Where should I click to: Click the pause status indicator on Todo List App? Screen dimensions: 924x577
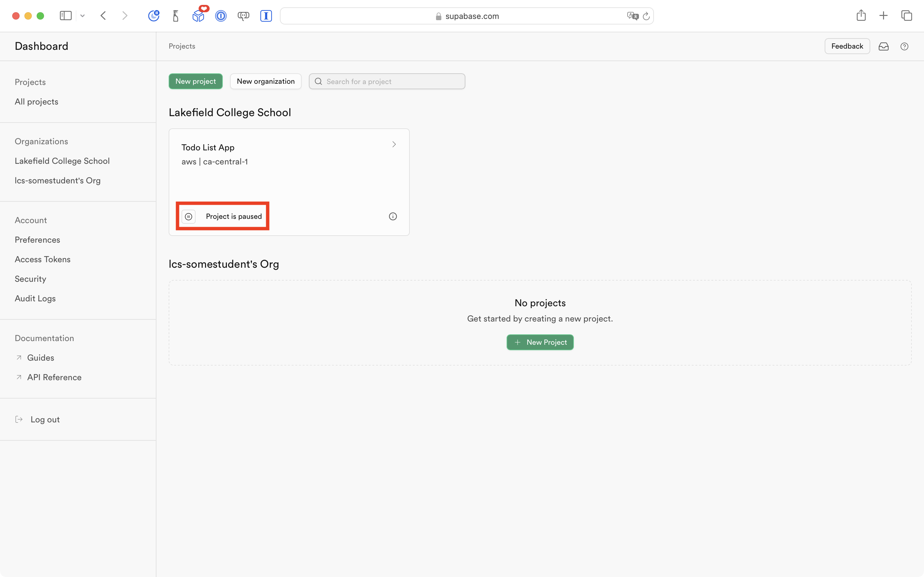[189, 216]
